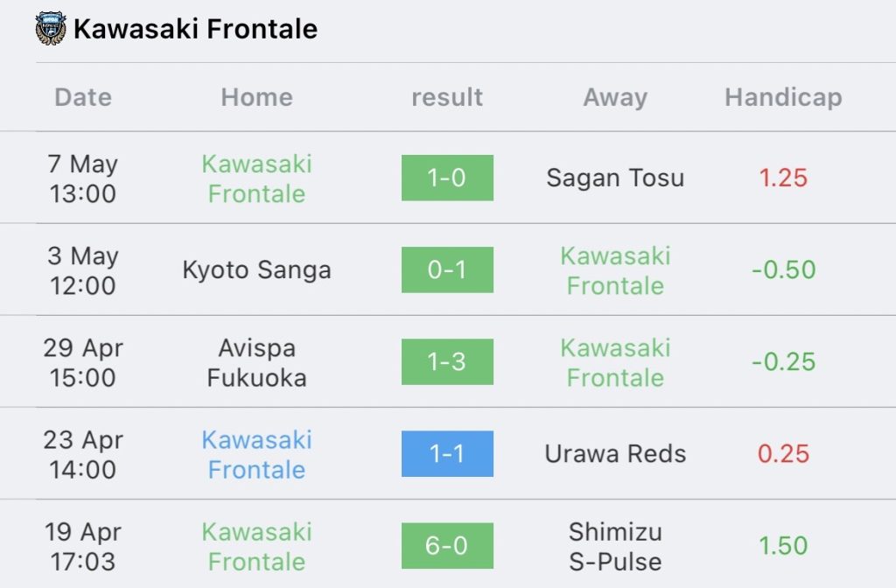Open the 0-1 result badge versus Kyoto Sanga
The width and height of the screenshot is (896, 588).
pyautogui.click(x=447, y=269)
